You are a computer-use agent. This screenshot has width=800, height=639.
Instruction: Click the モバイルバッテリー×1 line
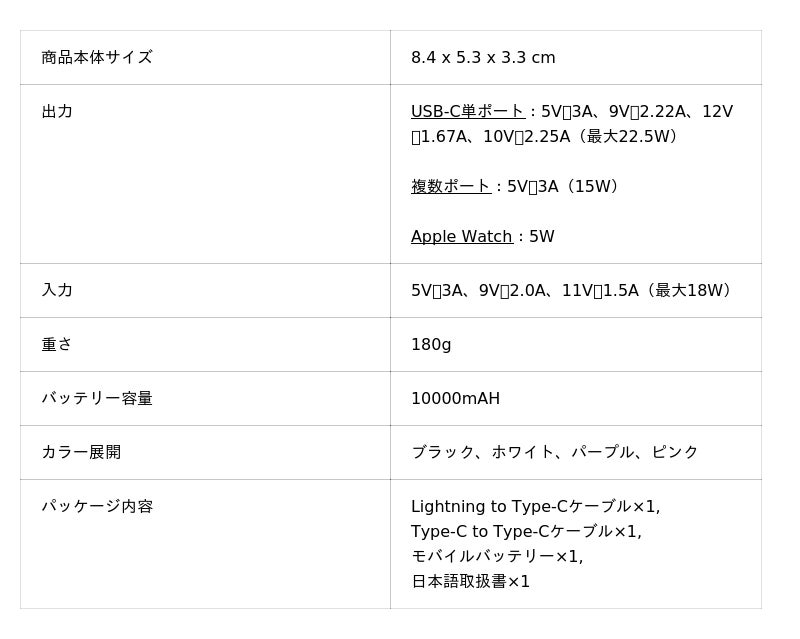[496, 556]
